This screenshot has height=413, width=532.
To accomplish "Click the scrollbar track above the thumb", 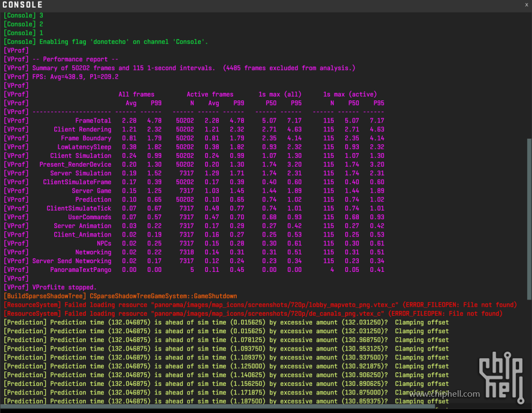I will coord(529,76).
